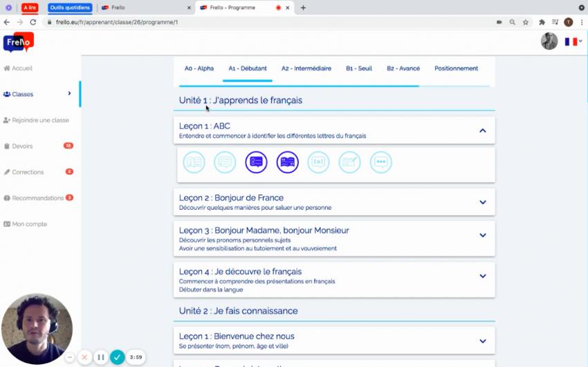Finish recording with the checkmark button
Screen dimensions: 588x367
tap(117, 357)
